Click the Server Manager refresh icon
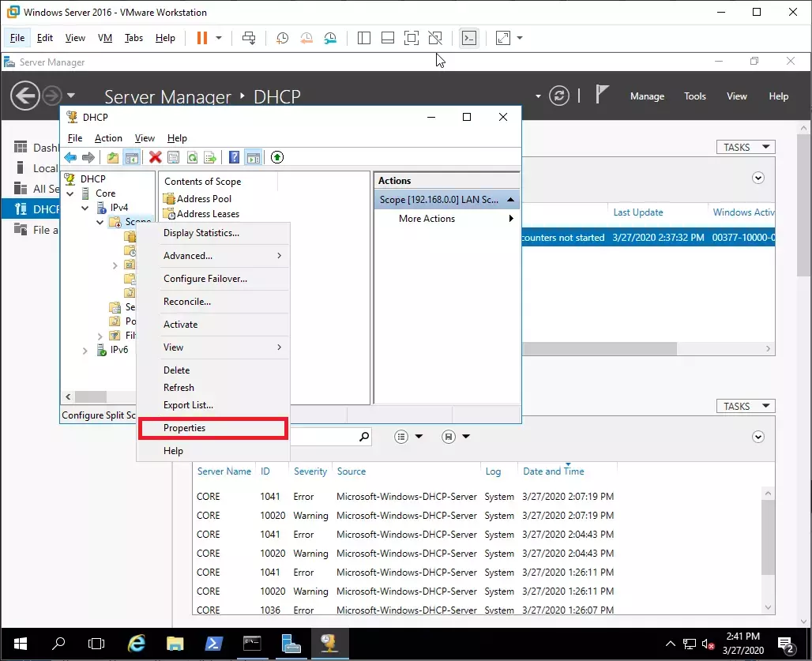This screenshot has height=661, width=812. [x=558, y=96]
